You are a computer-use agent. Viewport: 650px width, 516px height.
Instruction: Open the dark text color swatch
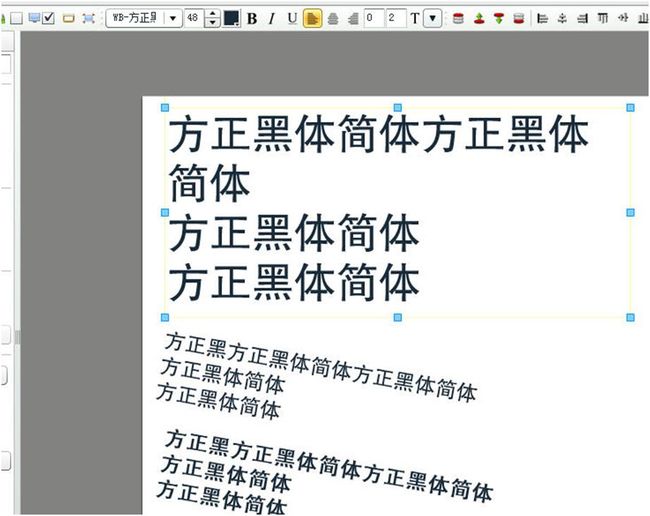pos(231,19)
